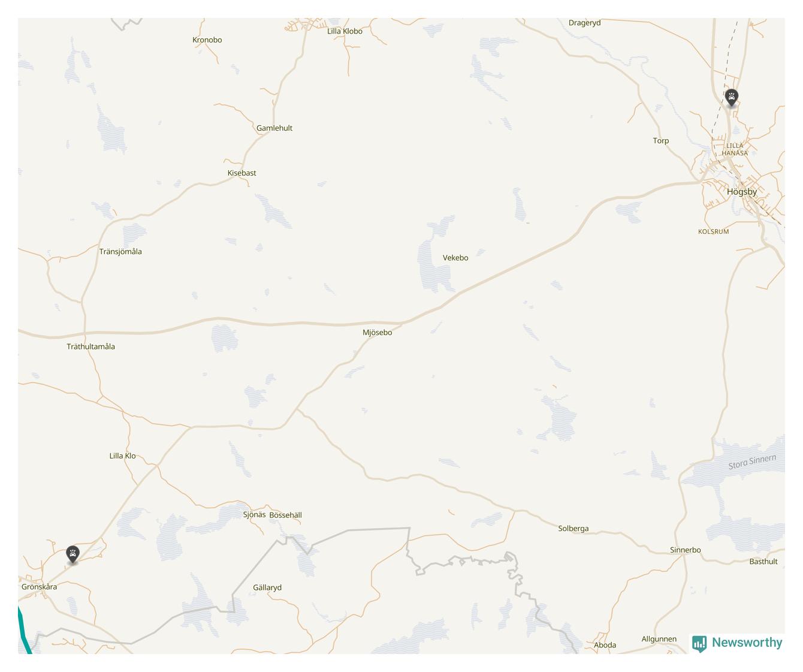Click the Vekebo place label
The width and height of the screenshot is (803, 672).
pos(455,258)
